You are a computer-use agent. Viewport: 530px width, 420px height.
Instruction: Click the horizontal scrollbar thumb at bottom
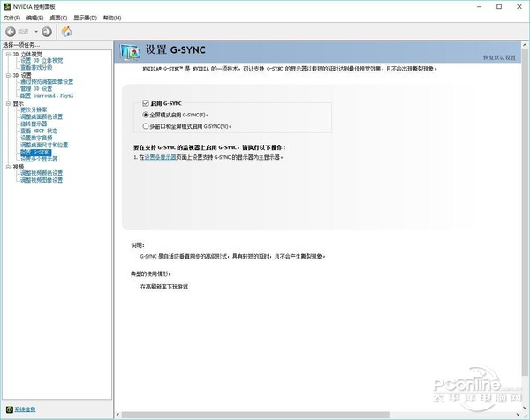pyautogui.click(x=255, y=415)
